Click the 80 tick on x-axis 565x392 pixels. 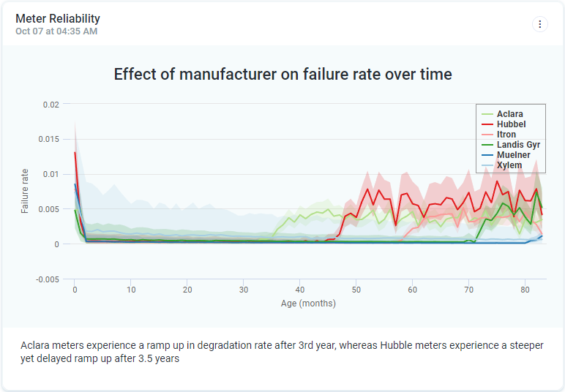(525, 290)
